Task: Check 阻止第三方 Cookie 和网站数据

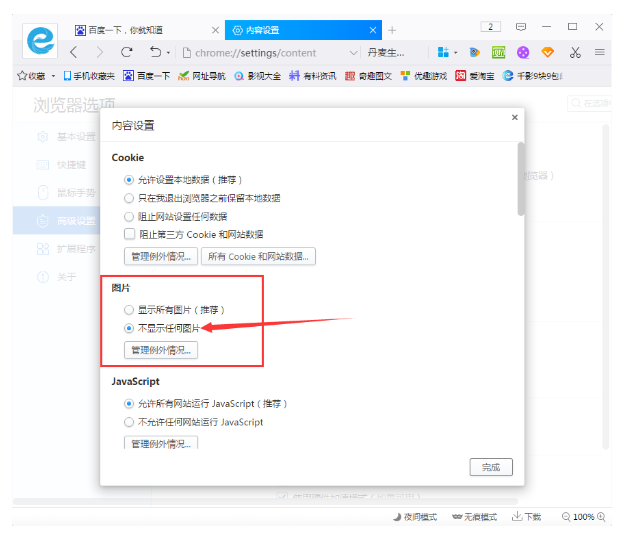Action: click(130, 234)
